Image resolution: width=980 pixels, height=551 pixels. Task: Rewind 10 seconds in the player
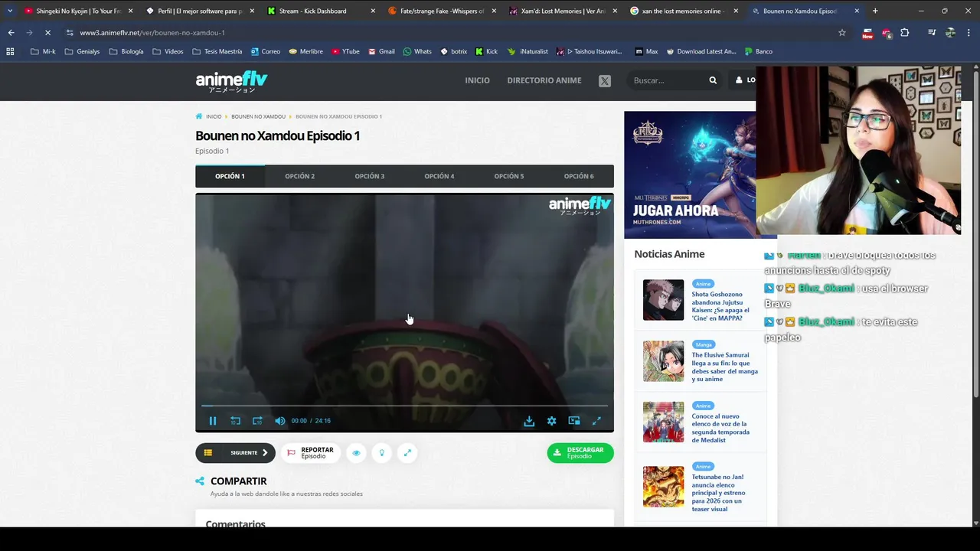[x=235, y=421]
